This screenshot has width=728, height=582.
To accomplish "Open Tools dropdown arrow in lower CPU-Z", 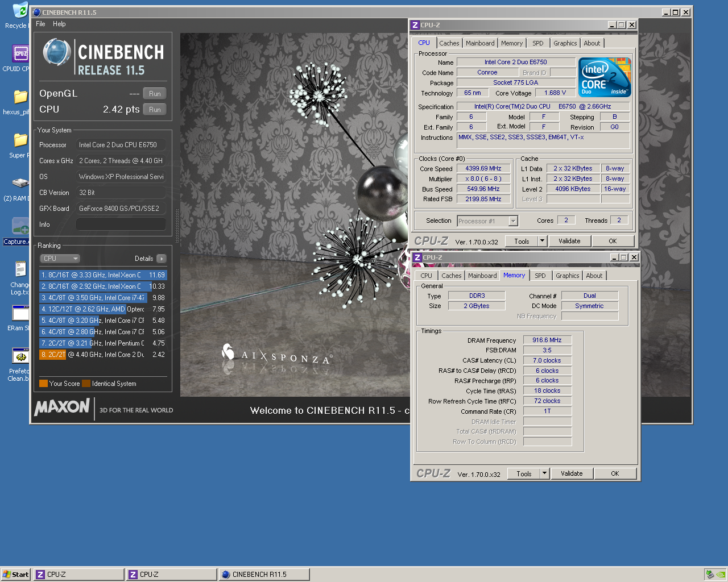I will (x=544, y=474).
